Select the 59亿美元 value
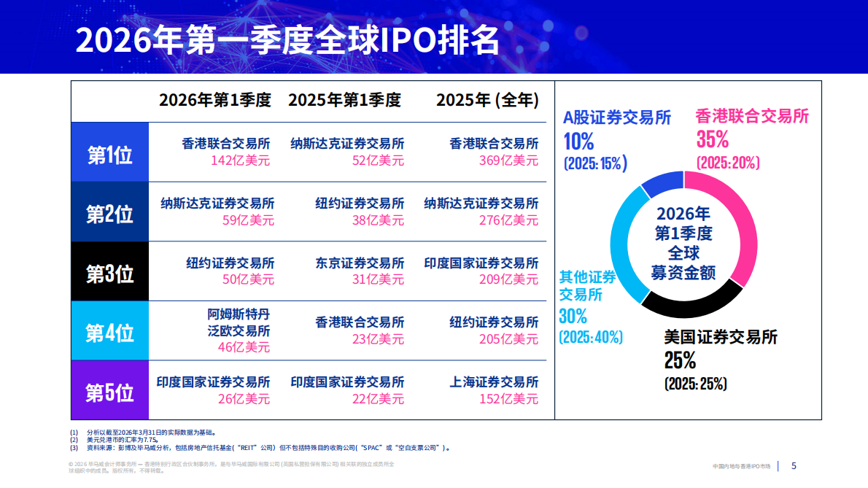868x488 pixels. tap(249, 220)
